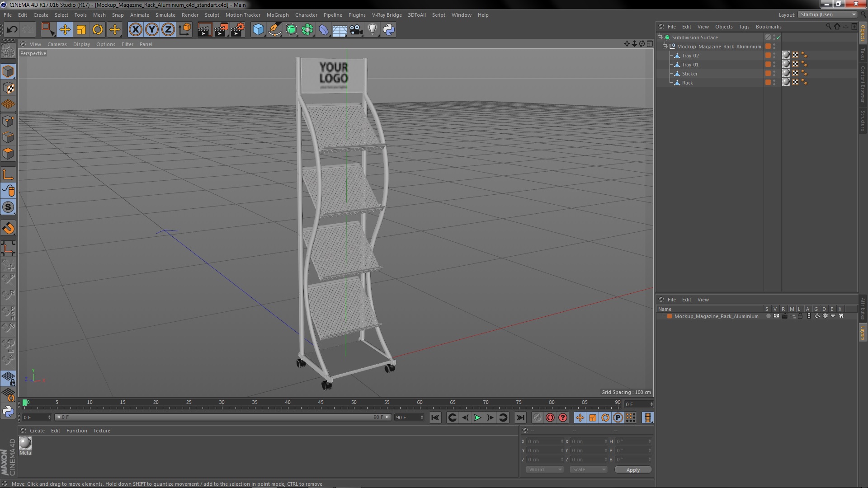The width and height of the screenshot is (868, 488).
Task: Open the World coordinate dropdown
Action: pos(545,470)
